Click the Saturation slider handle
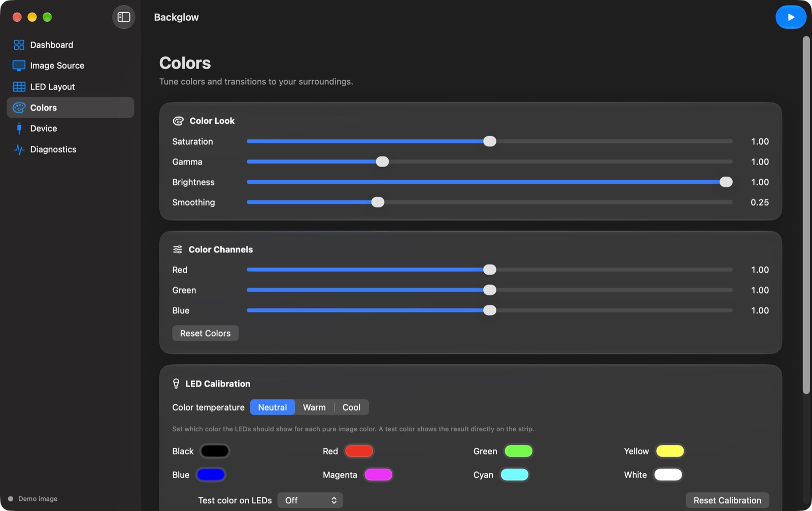Image resolution: width=812 pixels, height=511 pixels. 490,141
